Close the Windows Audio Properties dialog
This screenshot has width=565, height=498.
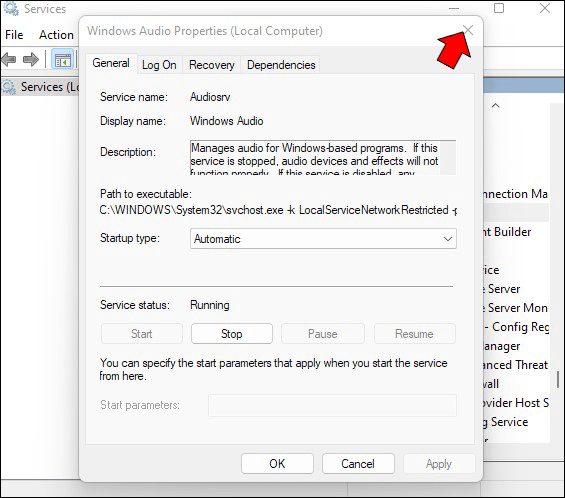coord(468,30)
